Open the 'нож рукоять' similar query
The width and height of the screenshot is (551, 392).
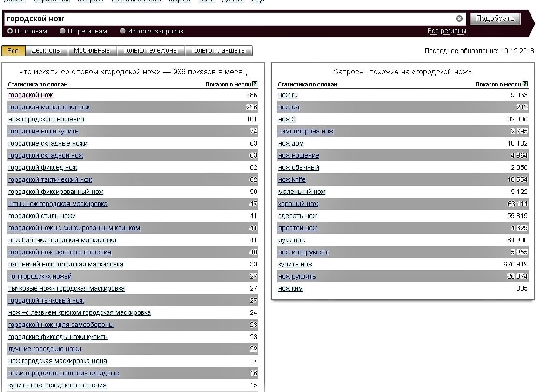(x=297, y=276)
